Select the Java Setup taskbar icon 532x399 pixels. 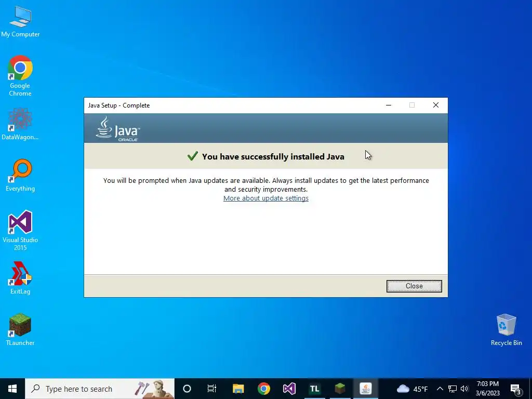[x=365, y=389]
